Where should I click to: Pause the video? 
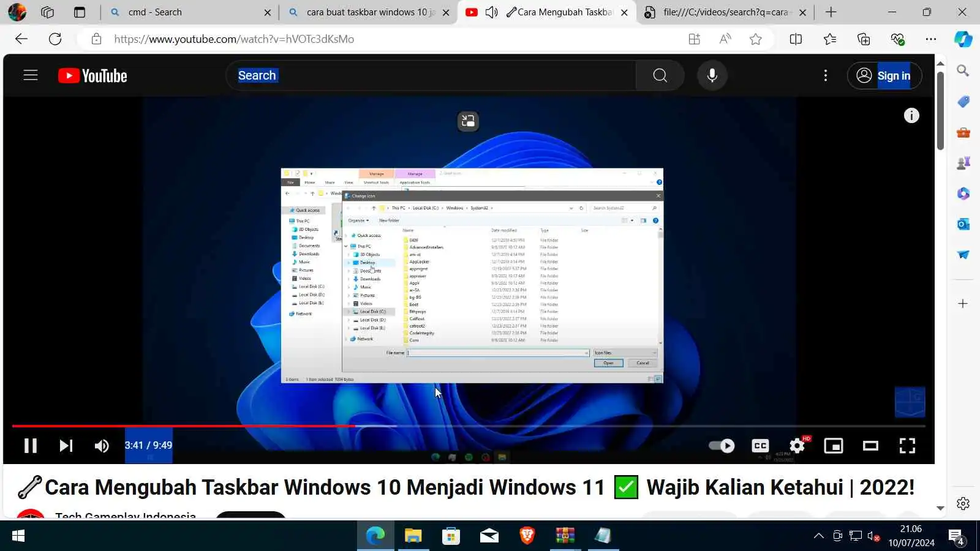[x=31, y=446]
